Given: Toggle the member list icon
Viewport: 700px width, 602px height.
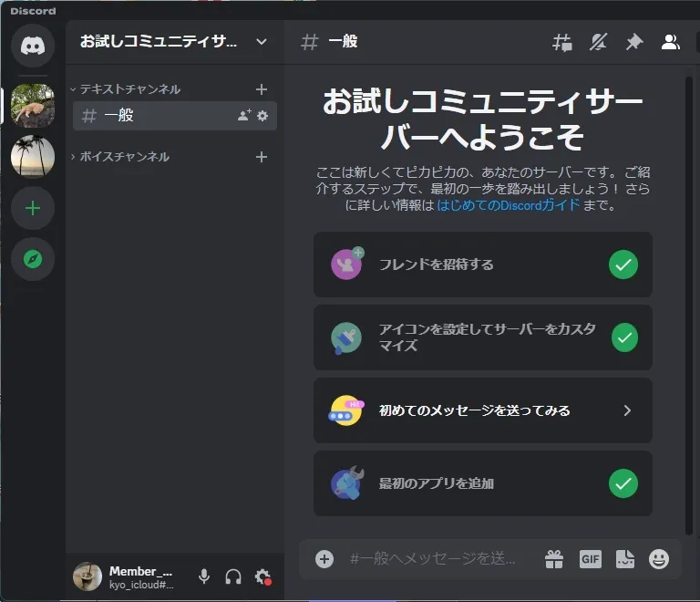Looking at the screenshot, I should tap(670, 43).
